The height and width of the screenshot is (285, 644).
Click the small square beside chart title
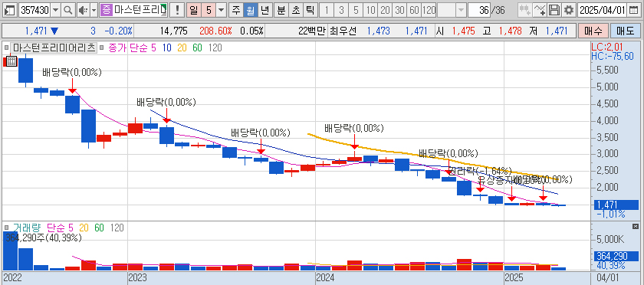6,47
